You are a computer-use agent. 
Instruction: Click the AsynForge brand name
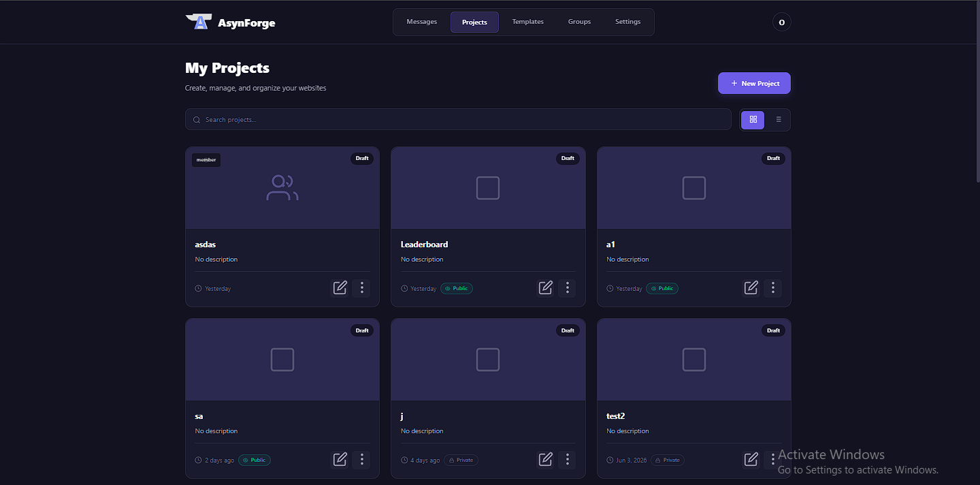(246, 23)
